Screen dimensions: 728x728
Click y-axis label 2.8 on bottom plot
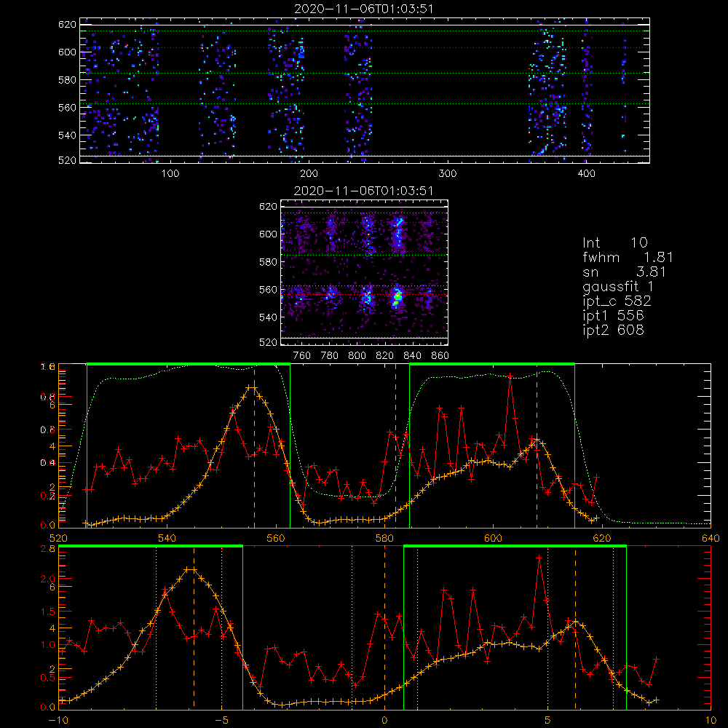click(x=49, y=549)
